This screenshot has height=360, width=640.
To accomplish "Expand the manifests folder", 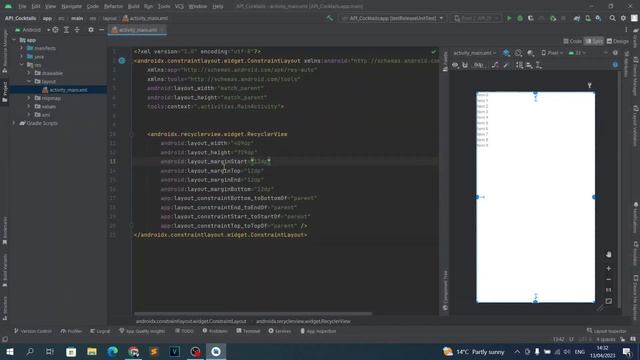I will coord(22,48).
